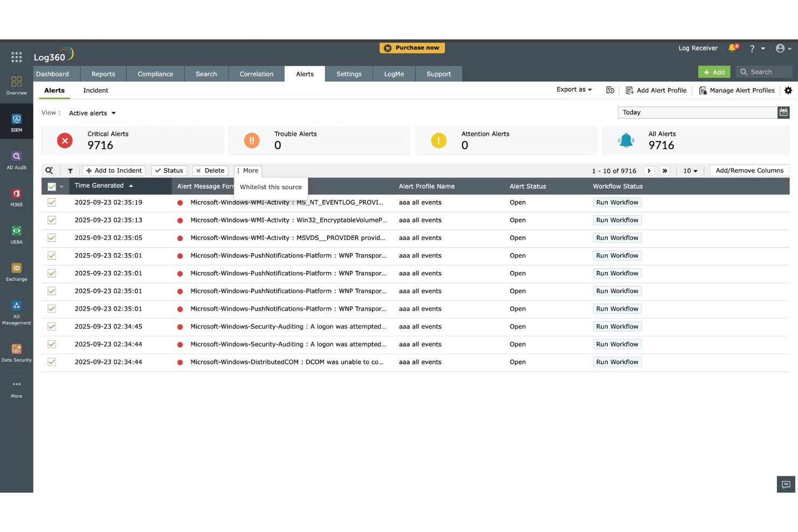Viewport: 798px width, 532px height.
Task: Click the All Alerts bell icon
Action: click(626, 141)
